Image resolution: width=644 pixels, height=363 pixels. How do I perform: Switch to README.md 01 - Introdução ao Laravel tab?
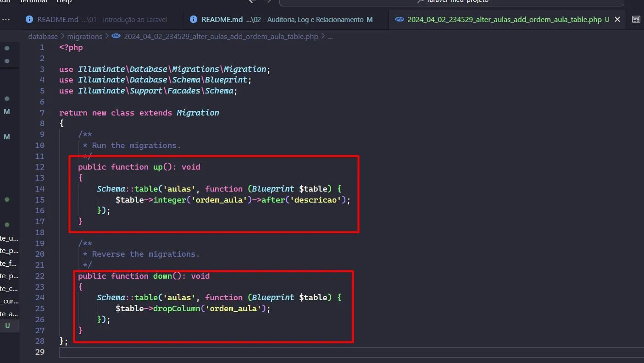point(102,19)
